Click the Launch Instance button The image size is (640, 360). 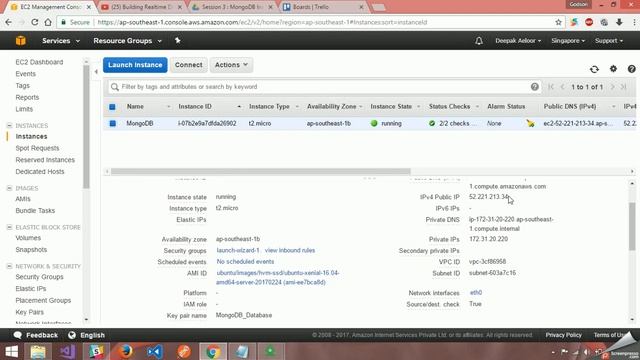135,65
